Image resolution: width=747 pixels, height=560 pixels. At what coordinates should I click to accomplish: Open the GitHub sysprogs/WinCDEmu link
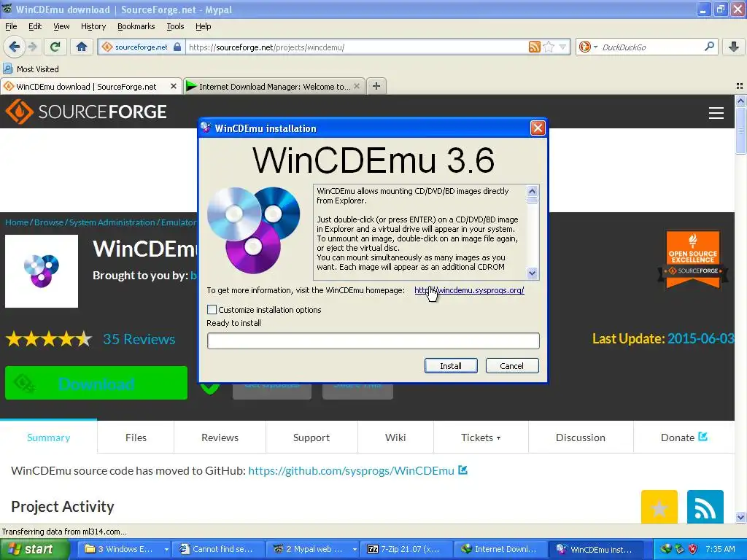(351, 470)
